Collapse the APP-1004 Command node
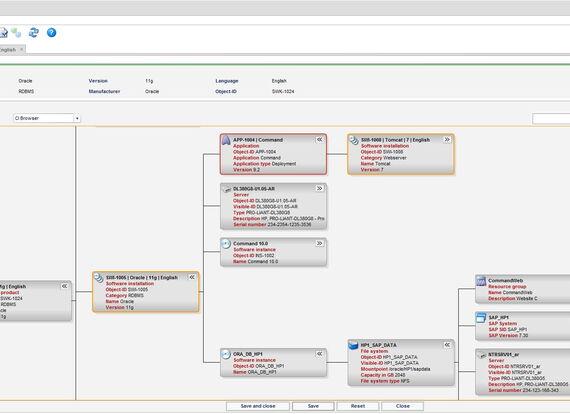This screenshot has width=570, height=414. tap(319, 140)
